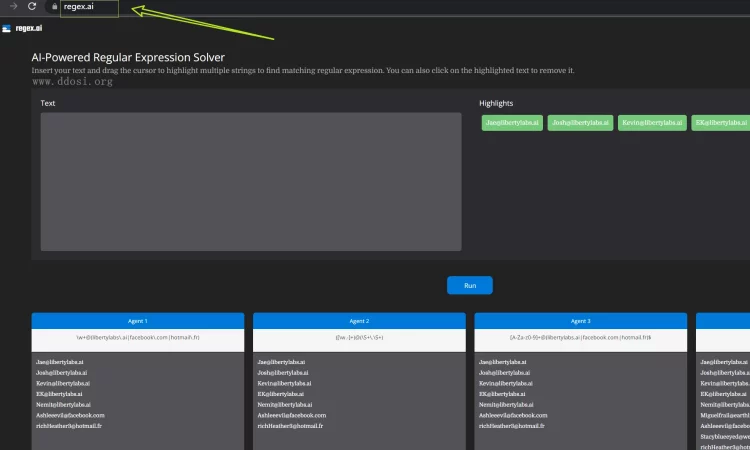
Task: Click Ashleeevil@facebook.com in Agent 1 results
Action: coord(70,415)
